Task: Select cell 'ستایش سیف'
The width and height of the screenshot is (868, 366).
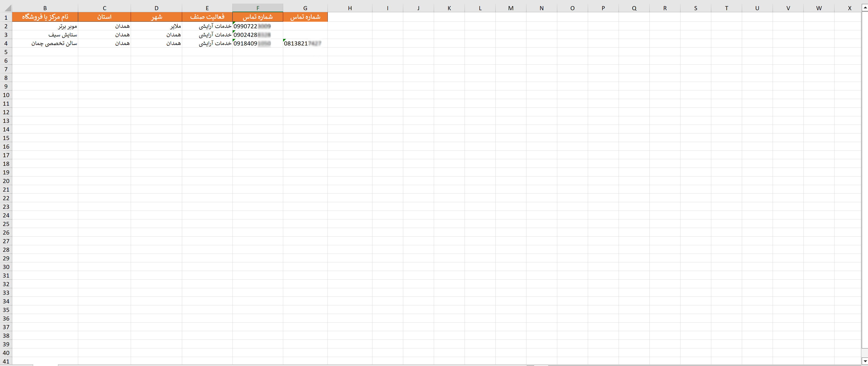Action: tap(45, 35)
